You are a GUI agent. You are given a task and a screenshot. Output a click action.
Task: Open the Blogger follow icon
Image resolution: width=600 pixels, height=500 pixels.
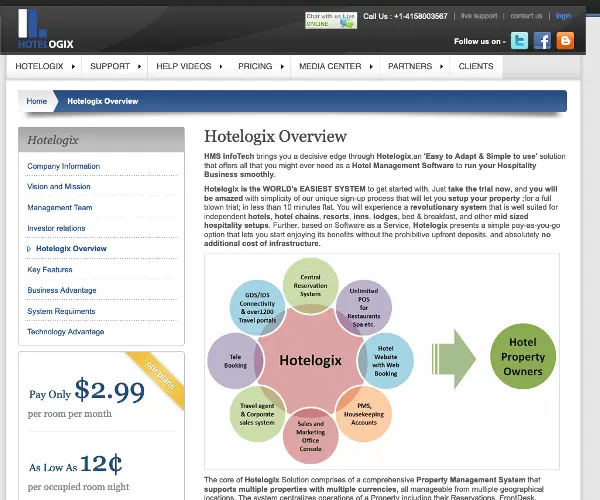tap(566, 41)
